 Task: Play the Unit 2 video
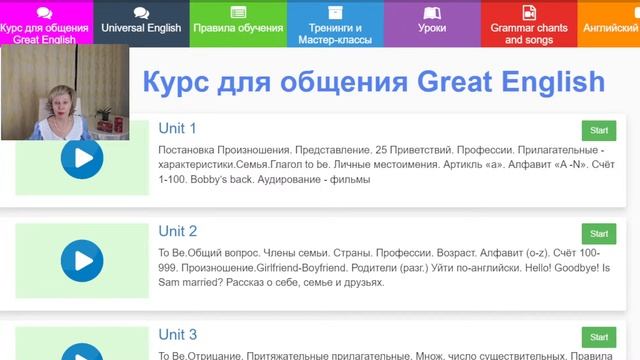(x=82, y=261)
